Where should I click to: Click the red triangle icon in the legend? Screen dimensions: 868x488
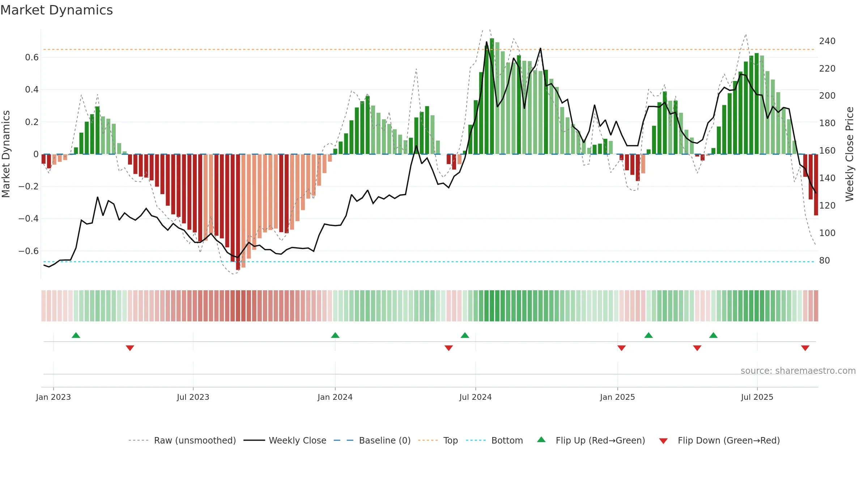[x=663, y=441]
